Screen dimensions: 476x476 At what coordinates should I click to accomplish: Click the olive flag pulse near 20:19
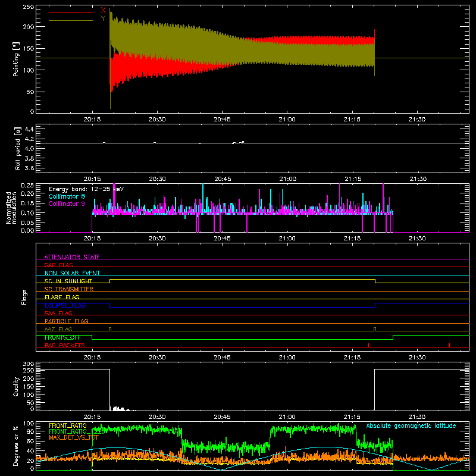110,330
